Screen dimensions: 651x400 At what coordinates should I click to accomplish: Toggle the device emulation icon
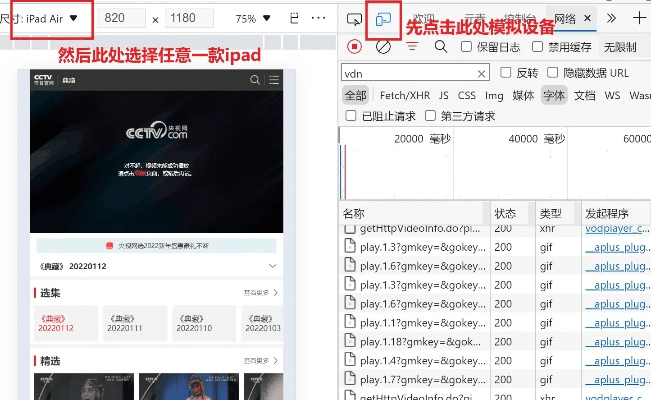[x=383, y=19]
